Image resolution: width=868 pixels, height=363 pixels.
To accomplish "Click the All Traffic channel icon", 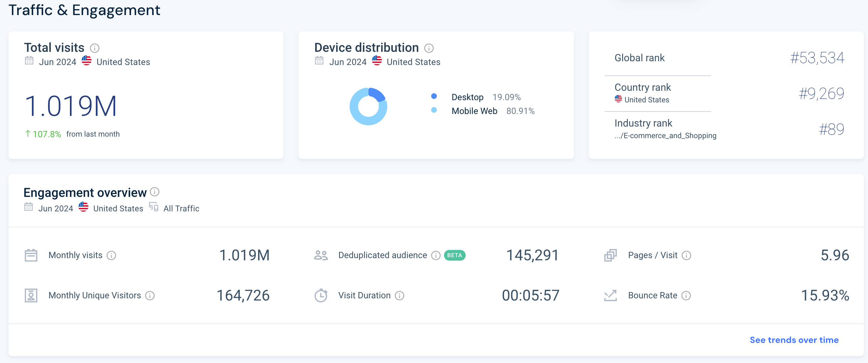I will point(153,208).
